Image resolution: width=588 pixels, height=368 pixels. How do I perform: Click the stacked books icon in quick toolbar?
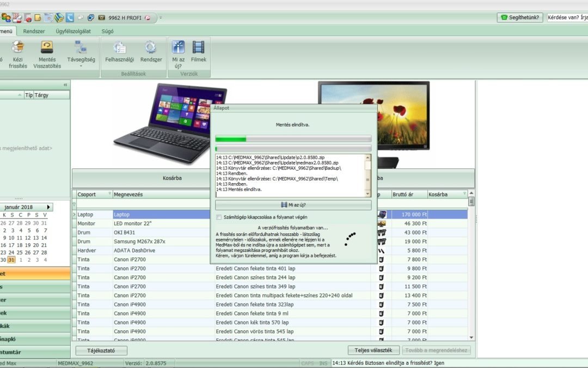pos(59,17)
